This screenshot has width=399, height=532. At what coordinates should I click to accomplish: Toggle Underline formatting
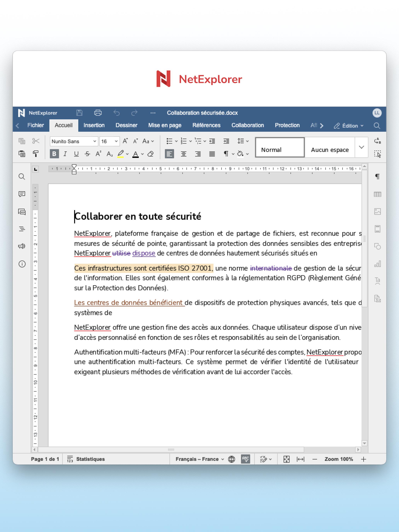click(x=76, y=154)
